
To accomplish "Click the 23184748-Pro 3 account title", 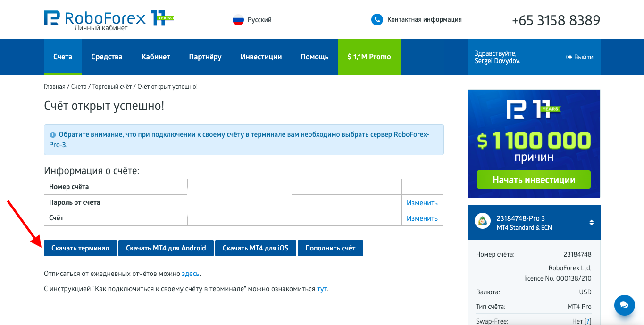I will (521, 218).
